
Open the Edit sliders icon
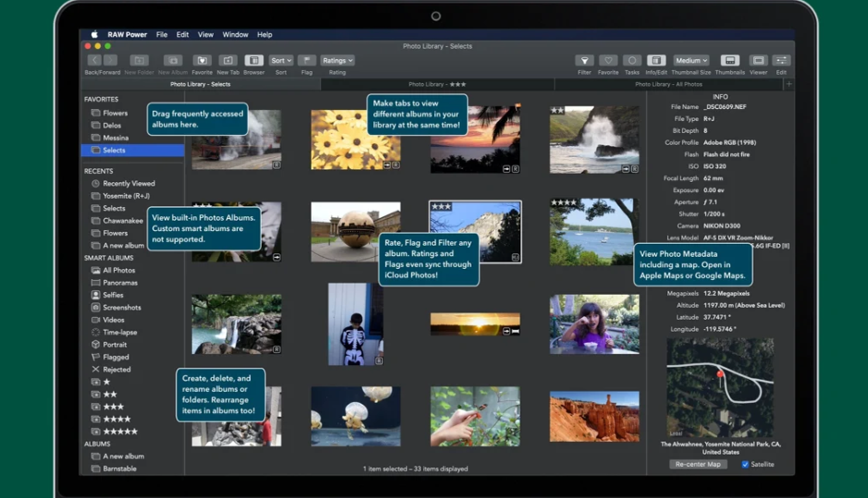[x=781, y=61]
